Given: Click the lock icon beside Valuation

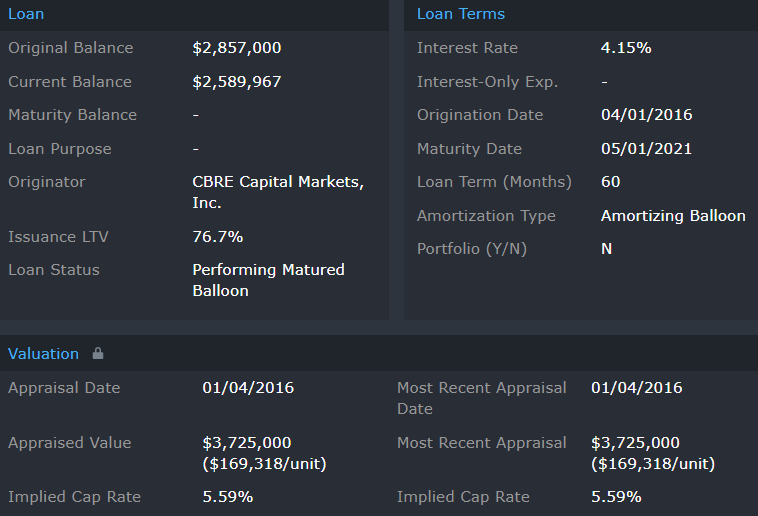Looking at the screenshot, I should [98, 353].
